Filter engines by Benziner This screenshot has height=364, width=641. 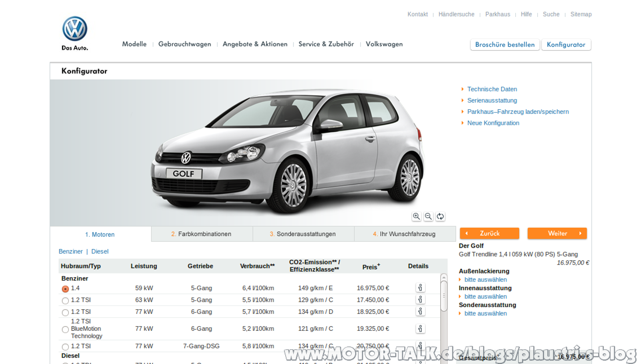click(x=71, y=251)
